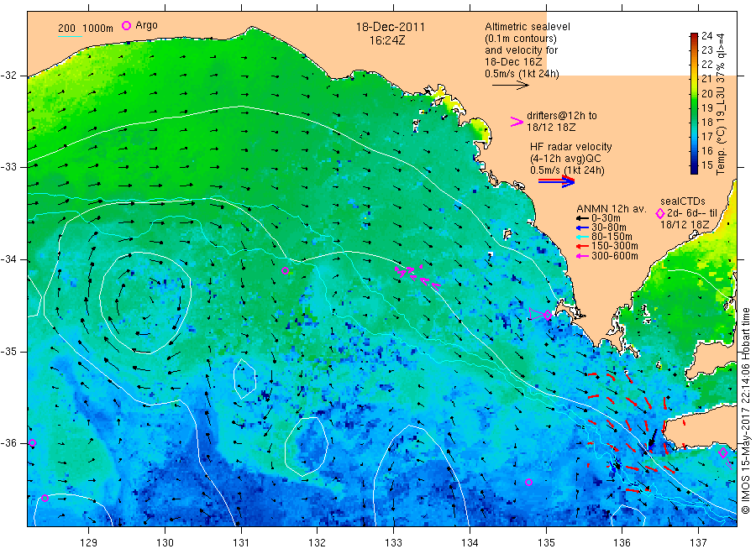This screenshot has width=756, height=554.
Task: Click the 'ANMN 12h av.' legend heading
Action: pyautogui.click(x=611, y=209)
